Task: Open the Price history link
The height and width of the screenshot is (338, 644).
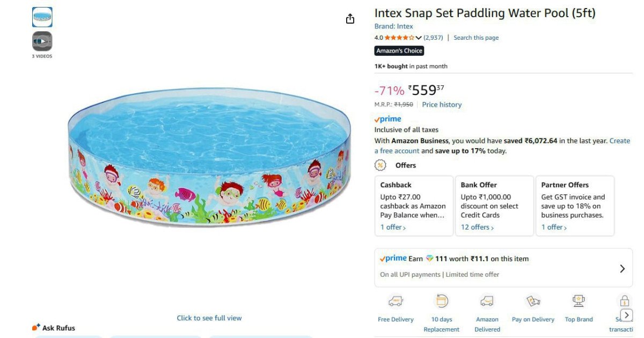Action: [442, 104]
